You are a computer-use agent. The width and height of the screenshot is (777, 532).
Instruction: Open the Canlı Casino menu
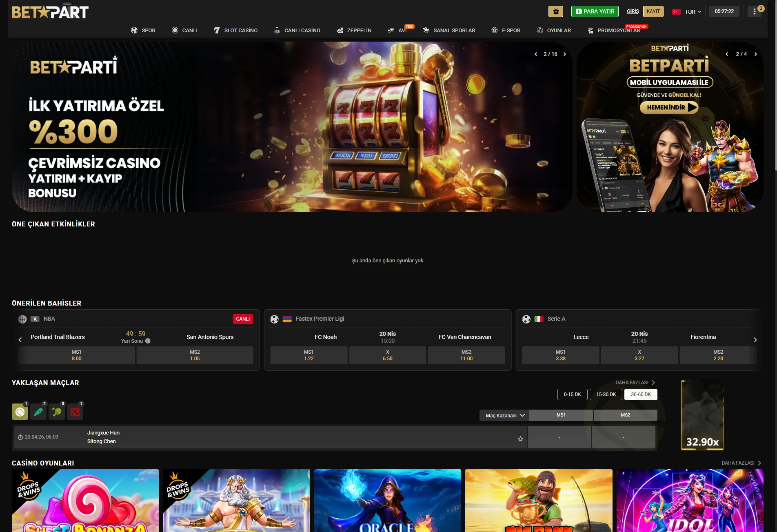click(297, 30)
